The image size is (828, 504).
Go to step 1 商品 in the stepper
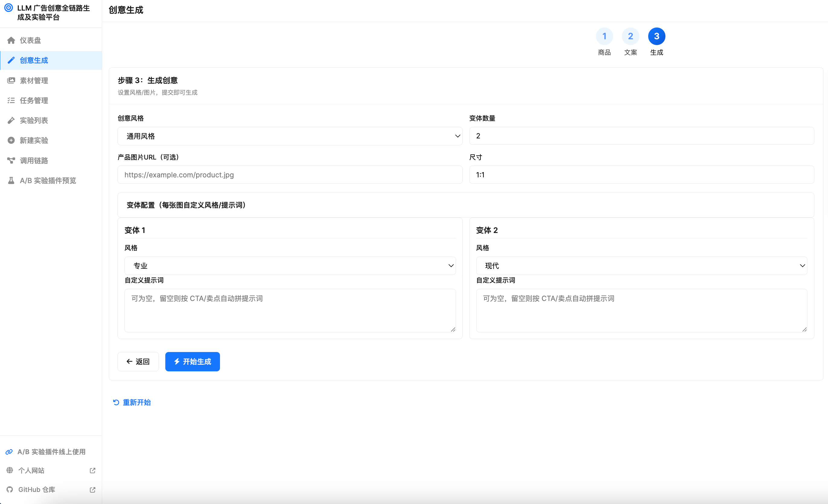tap(604, 36)
